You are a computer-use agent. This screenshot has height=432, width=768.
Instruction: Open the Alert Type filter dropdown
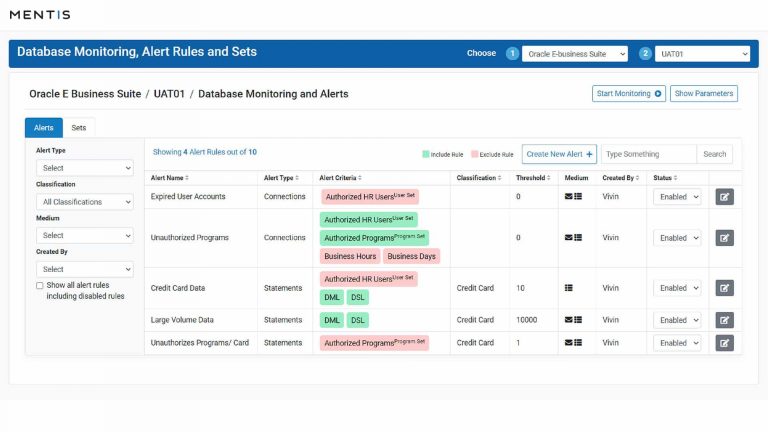pyautogui.click(x=84, y=168)
